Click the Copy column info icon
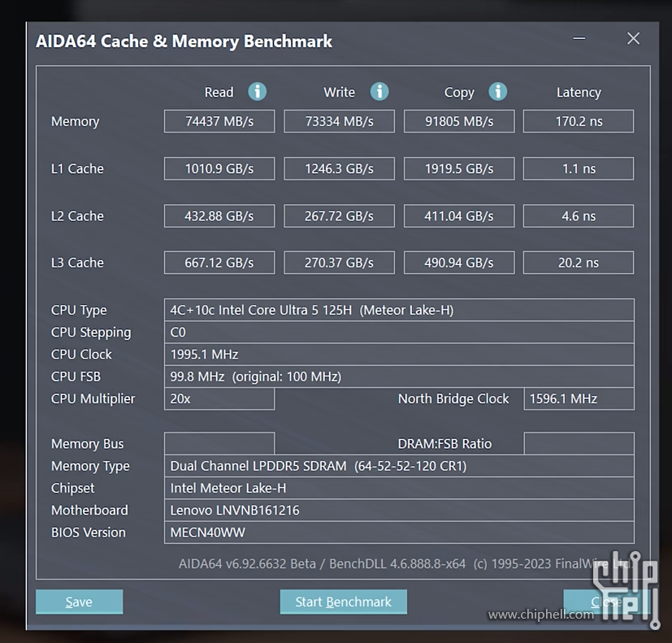 (x=497, y=91)
